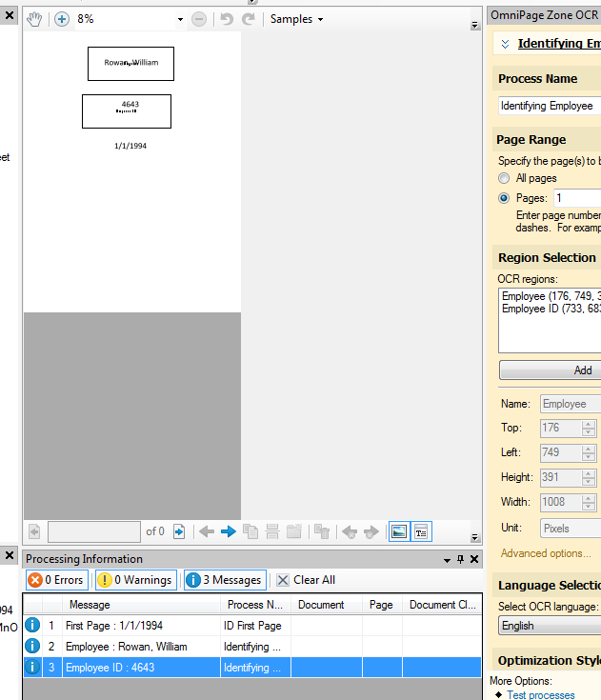This screenshot has height=700, width=601.
Task: Click the zoom in plus icon
Action: (62, 19)
